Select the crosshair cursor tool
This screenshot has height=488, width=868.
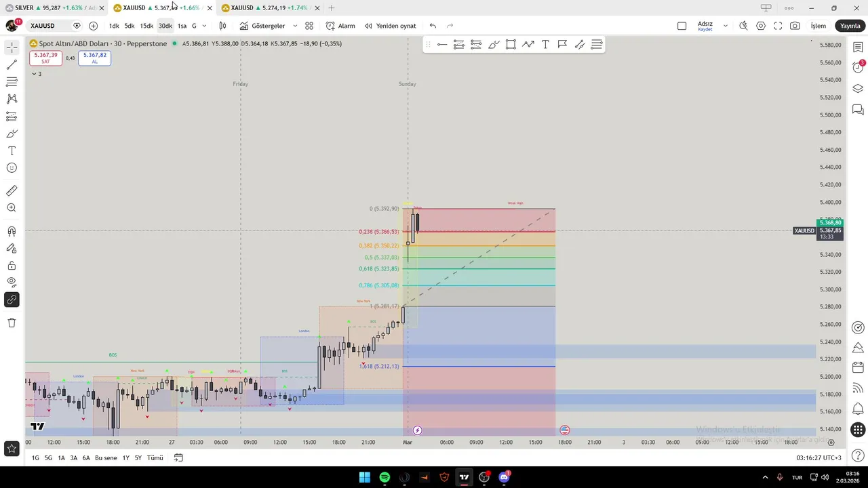12,48
